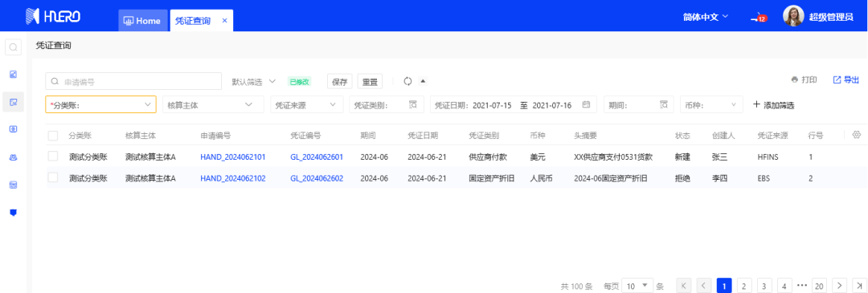The width and height of the screenshot is (868, 293).
Task: Tick the checkbox for the HAND_2024062102 row
Action: (53, 177)
